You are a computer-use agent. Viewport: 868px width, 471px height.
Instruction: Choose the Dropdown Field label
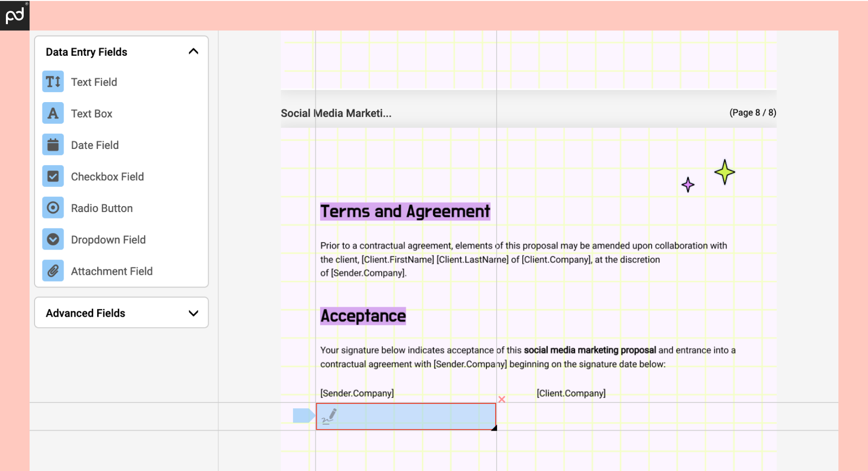[108, 240]
